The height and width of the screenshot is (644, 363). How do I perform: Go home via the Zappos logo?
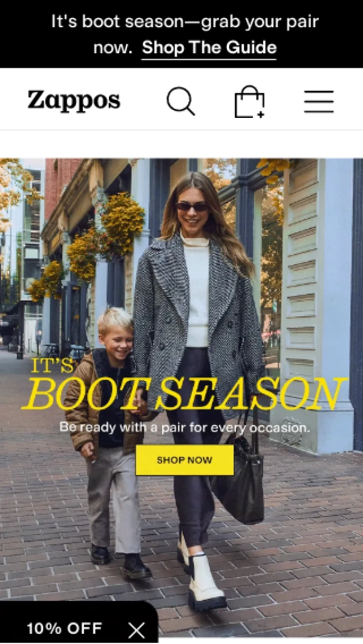[x=74, y=101]
